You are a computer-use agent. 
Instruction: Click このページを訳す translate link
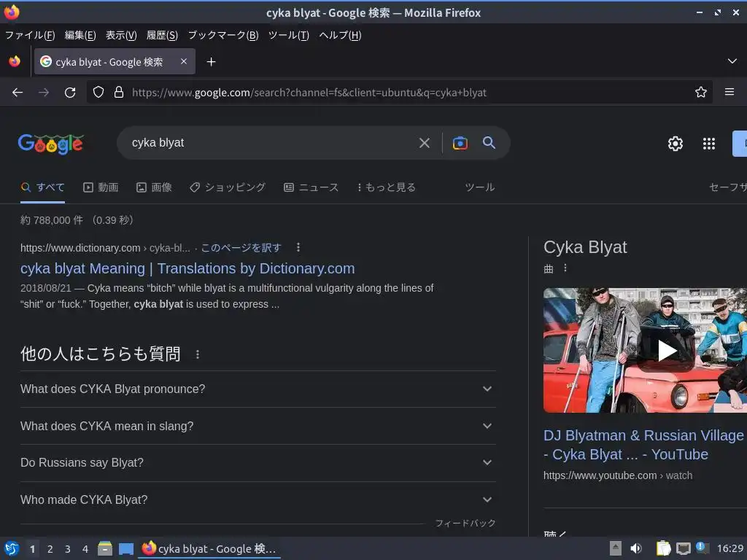click(x=241, y=248)
